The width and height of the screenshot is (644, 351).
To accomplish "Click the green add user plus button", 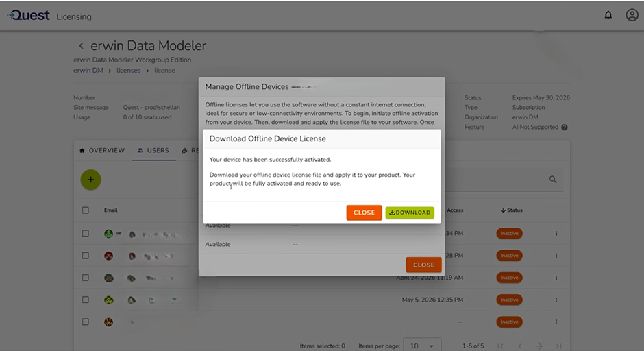I will pos(90,180).
